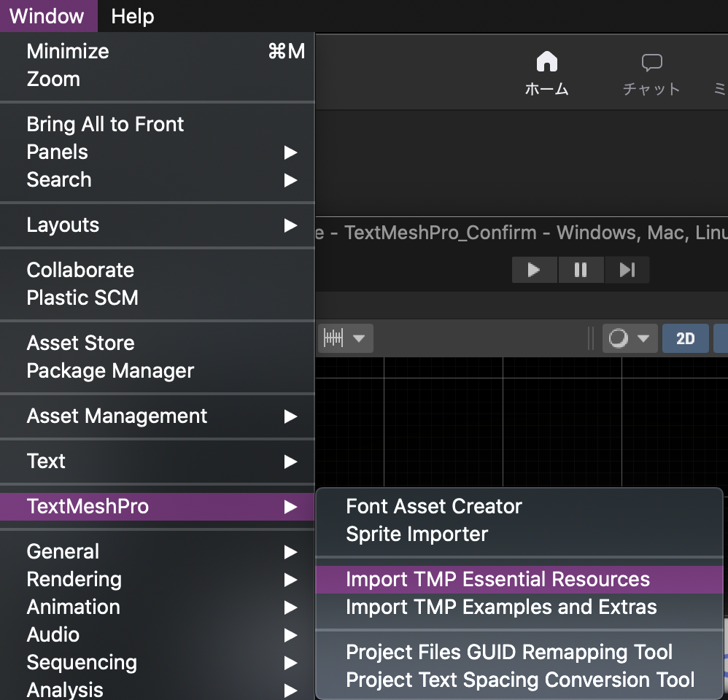Choose Minimize from Window menu
728x700 pixels.
click(x=158, y=51)
